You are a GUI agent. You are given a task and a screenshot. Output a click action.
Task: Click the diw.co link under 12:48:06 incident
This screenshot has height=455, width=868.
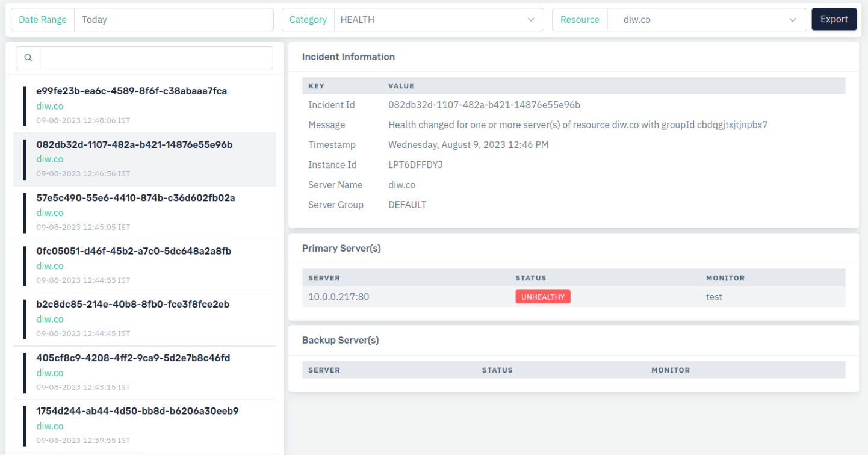point(49,106)
